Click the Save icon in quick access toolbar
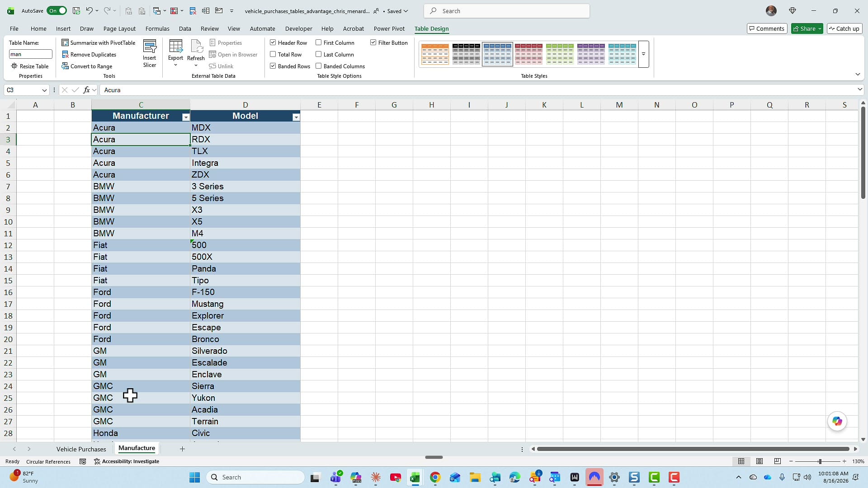Viewport: 868px width, 488px height. [x=76, y=11]
